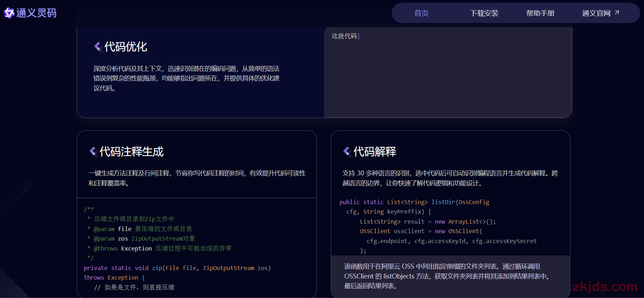Click the 代码优化 description paragraph
This screenshot has height=298, width=644.
186,78
